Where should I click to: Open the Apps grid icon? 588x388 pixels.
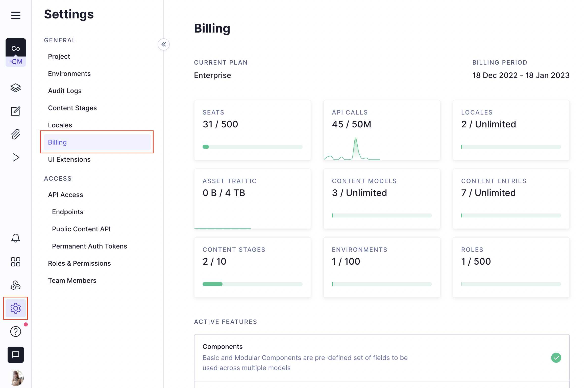[x=16, y=262]
